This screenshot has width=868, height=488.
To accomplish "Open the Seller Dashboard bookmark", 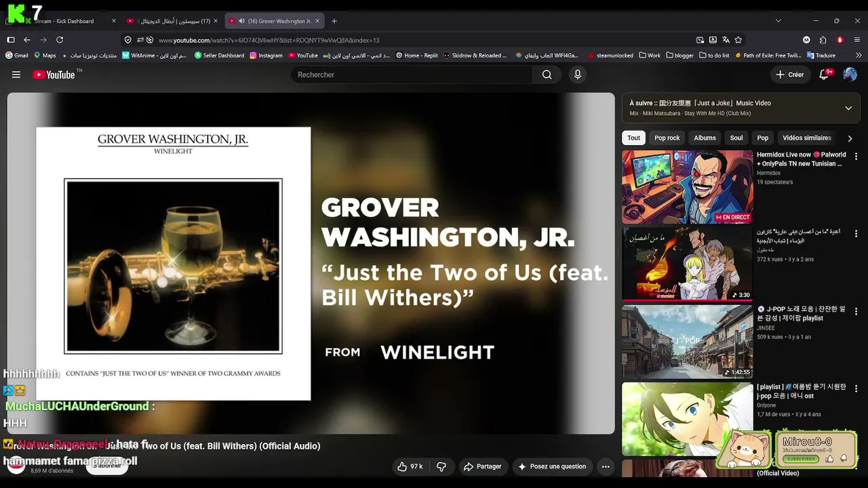I will pyautogui.click(x=219, y=56).
